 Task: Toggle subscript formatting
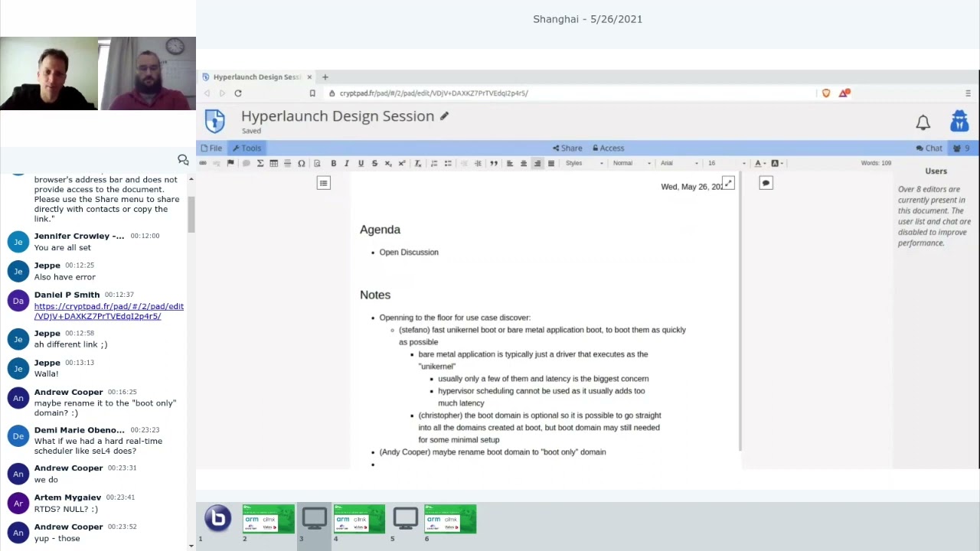click(388, 163)
